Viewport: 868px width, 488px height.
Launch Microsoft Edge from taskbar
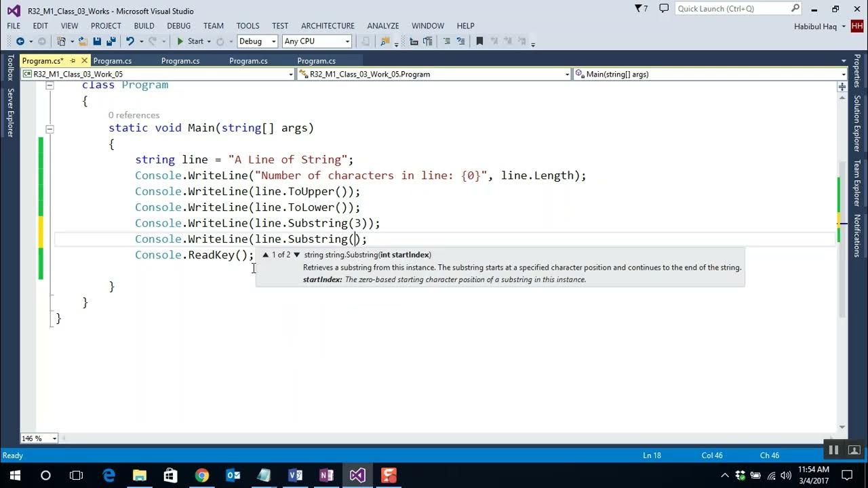(x=108, y=475)
